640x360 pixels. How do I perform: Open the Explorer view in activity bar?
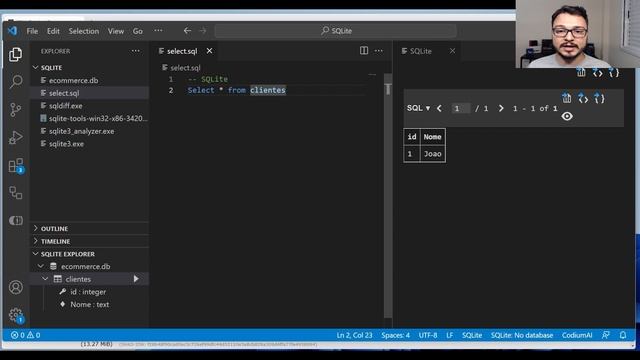click(16, 54)
